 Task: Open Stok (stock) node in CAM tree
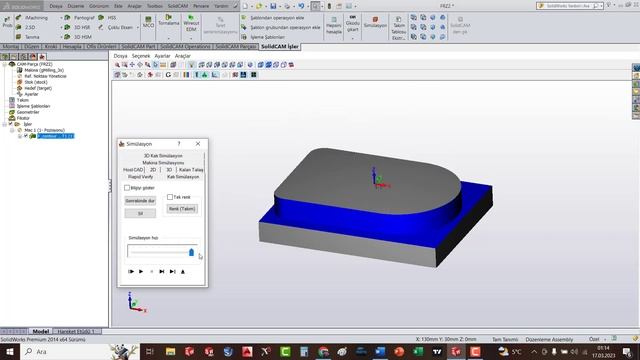coord(32,82)
